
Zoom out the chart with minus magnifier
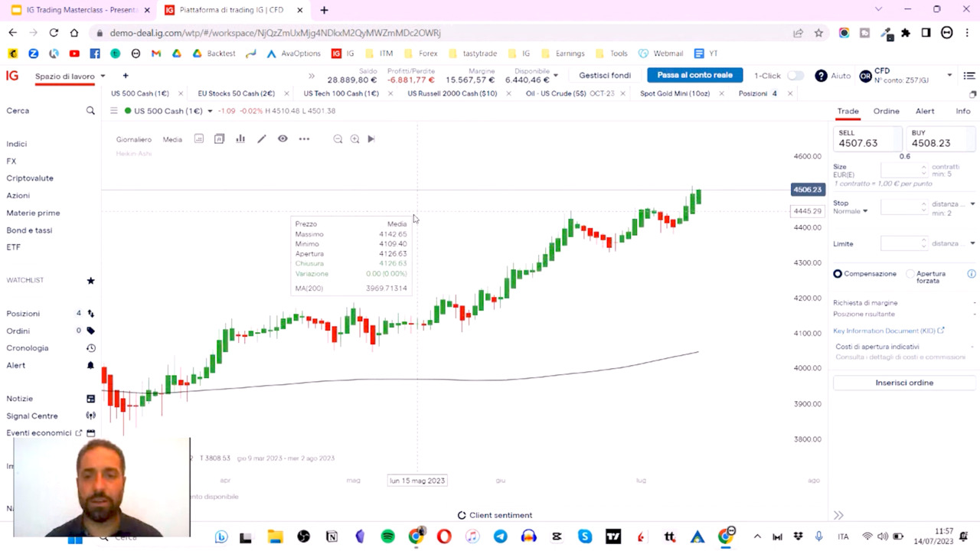coord(338,139)
